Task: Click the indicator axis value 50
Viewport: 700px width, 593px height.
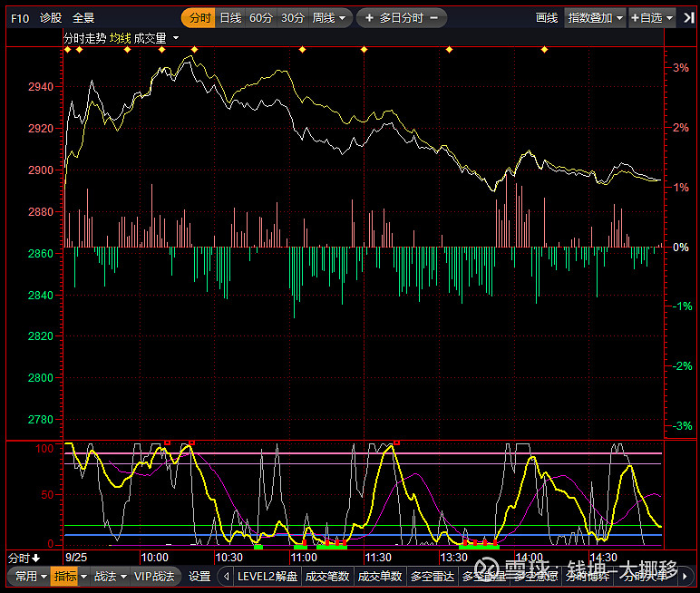Action: (48, 495)
